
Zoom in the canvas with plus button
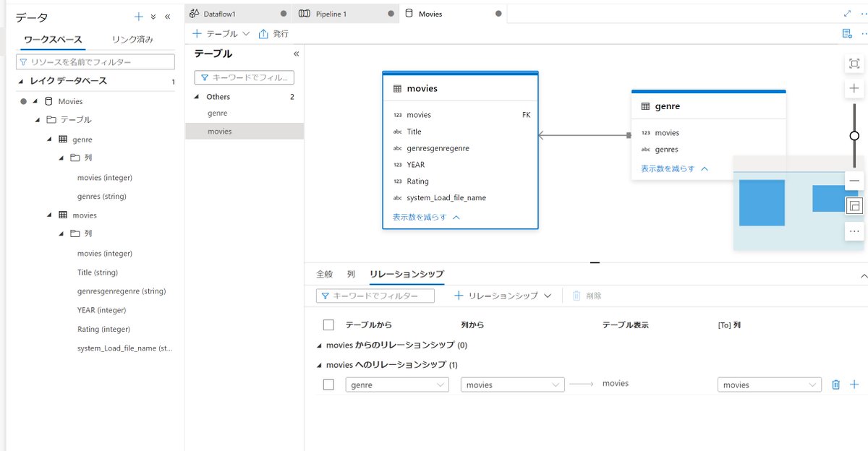point(854,88)
